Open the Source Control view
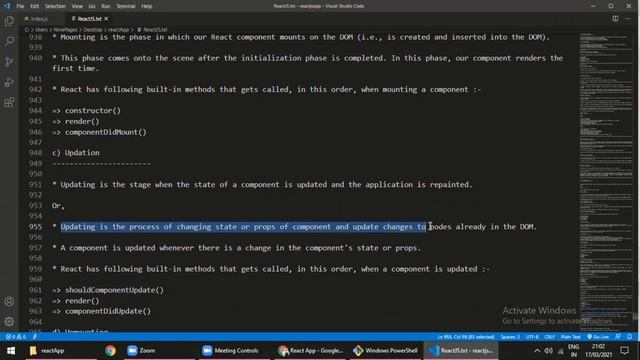Viewport: 640px width, 360px height. (x=9, y=61)
